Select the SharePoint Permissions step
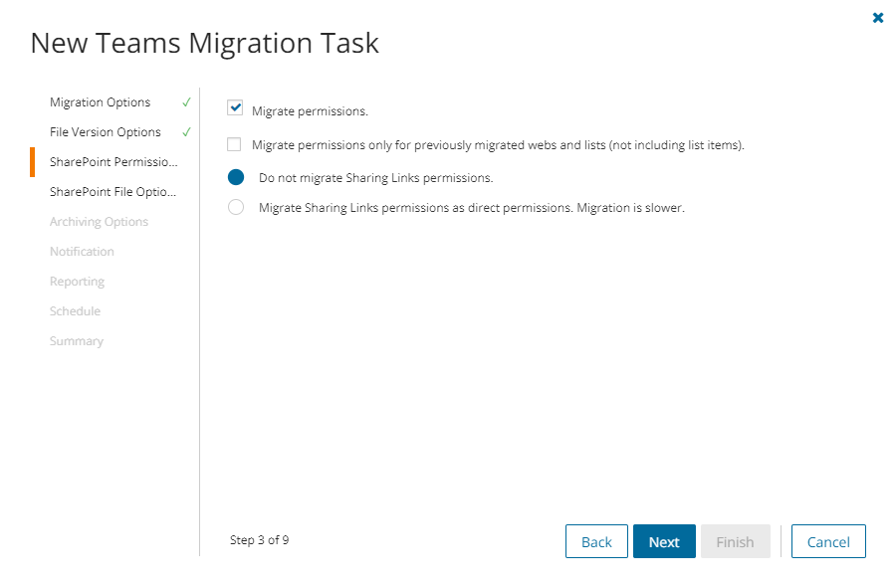 point(113,162)
